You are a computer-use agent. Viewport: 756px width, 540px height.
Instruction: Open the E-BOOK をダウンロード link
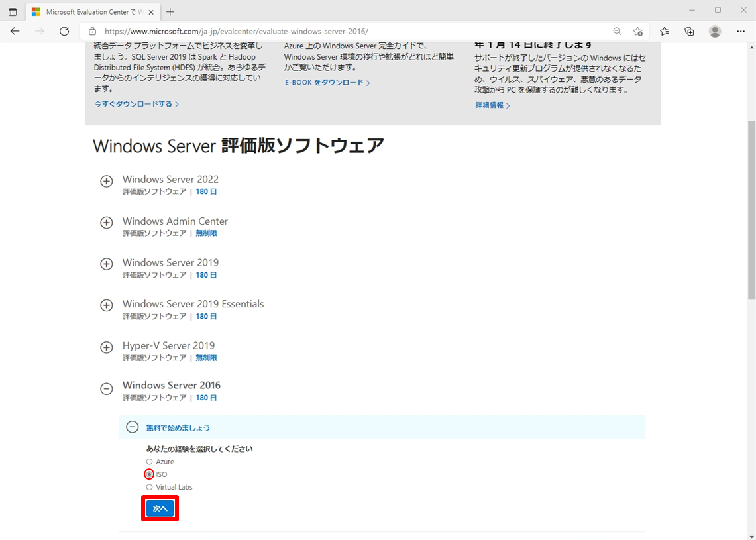(327, 83)
